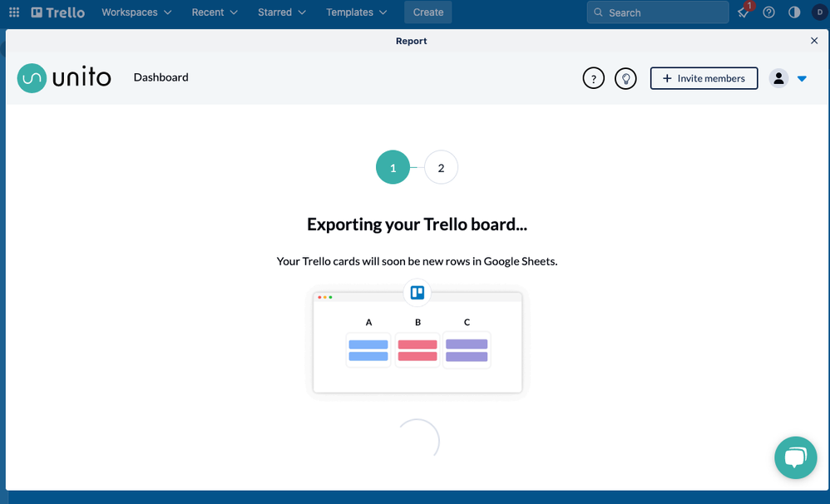This screenshot has height=504, width=830.
Task: Open the Templates menu
Action: point(356,12)
